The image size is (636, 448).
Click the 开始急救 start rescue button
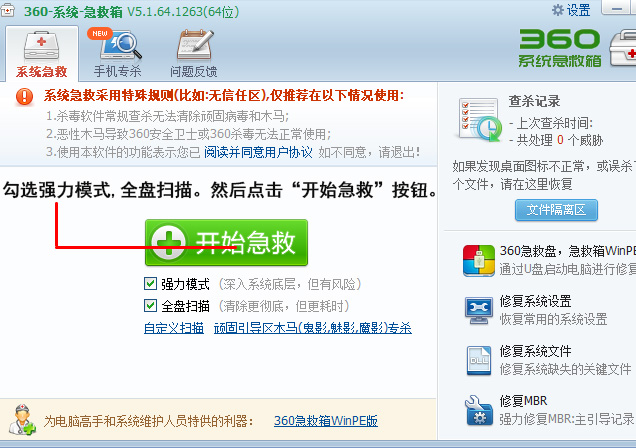226,242
